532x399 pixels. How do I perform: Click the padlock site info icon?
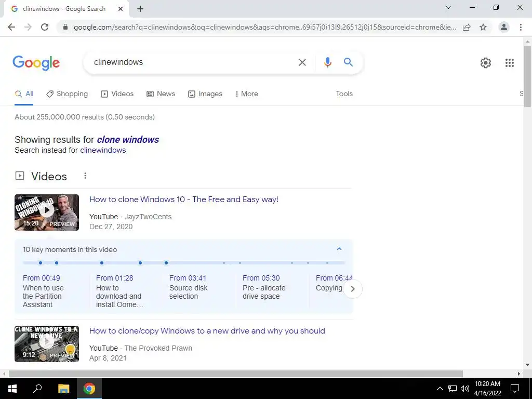pos(65,27)
